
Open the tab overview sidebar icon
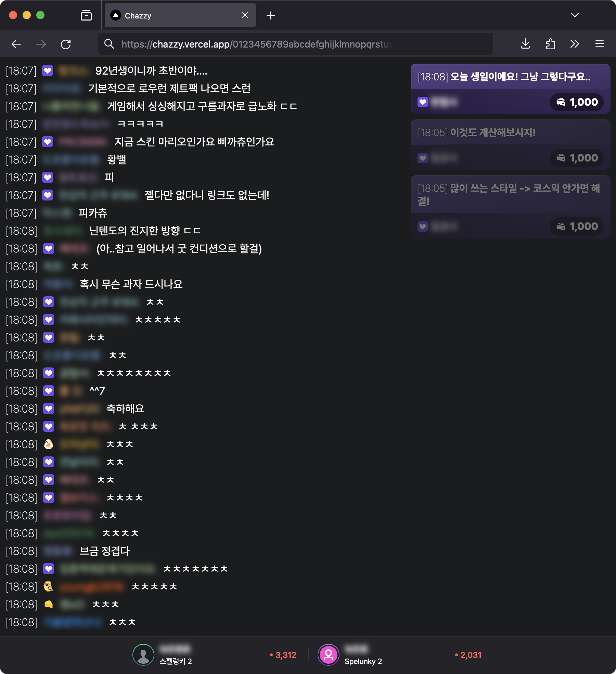[86, 15]
